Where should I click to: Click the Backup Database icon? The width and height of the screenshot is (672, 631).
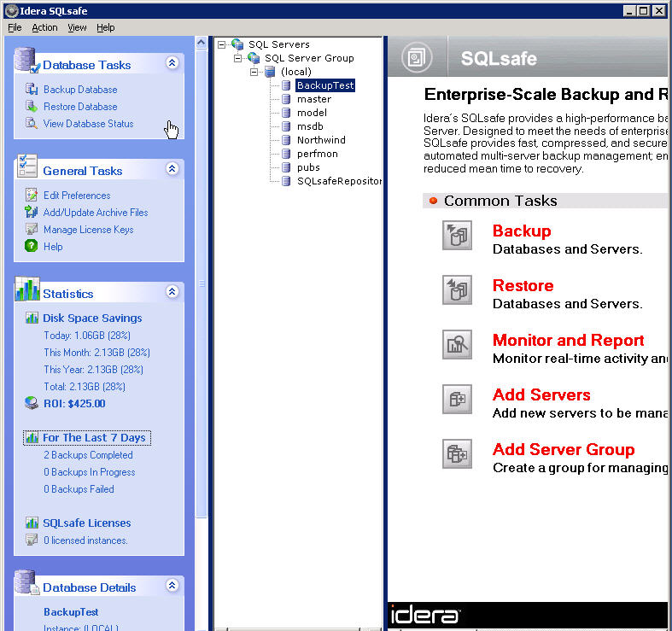click(x=32, y=89)
